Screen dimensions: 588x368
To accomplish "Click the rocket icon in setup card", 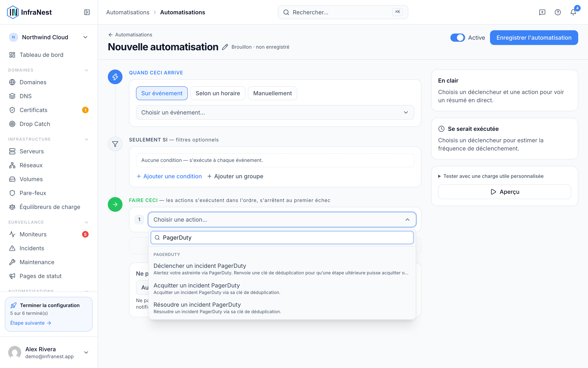I will pyautogui.click(x=14, y=305).
